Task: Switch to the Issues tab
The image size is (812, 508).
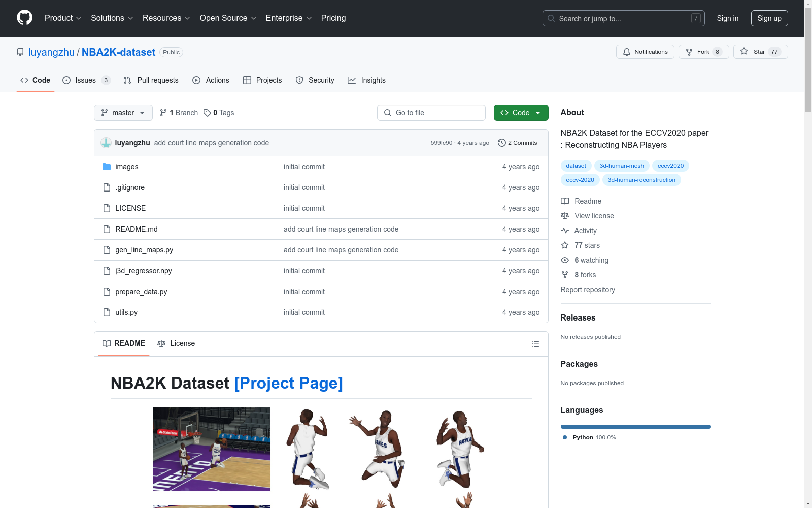Action: click(86, 80)
